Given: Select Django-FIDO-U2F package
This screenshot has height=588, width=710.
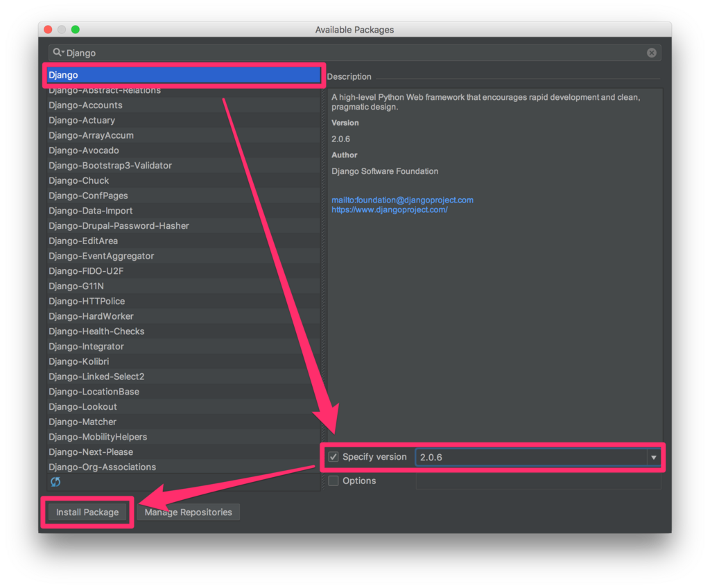Looking at the screenshot, I should coord(183,271).
